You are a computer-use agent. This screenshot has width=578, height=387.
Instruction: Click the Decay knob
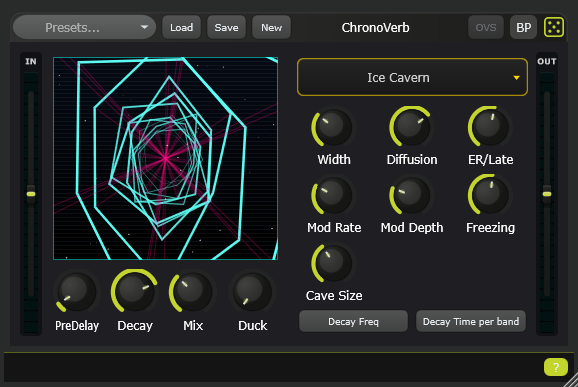[x=135, y=292]
